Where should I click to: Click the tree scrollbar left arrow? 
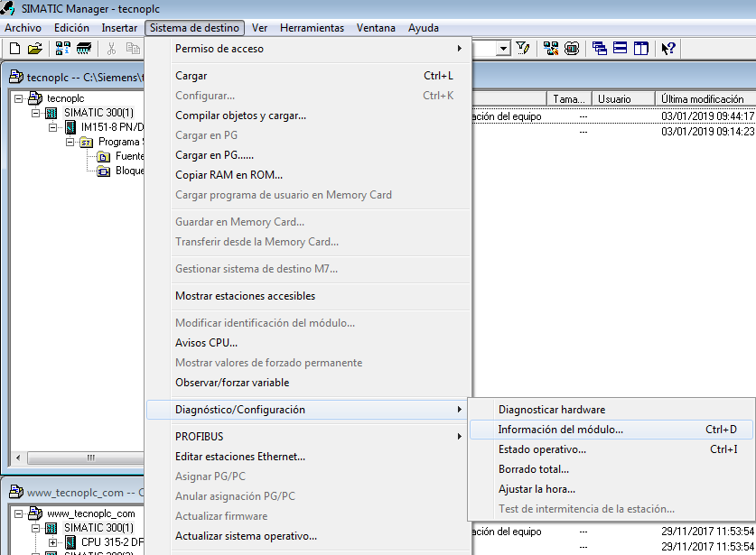click(18, 458)
